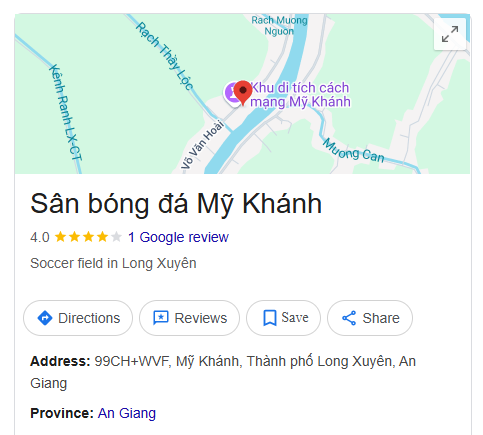Image resolution: width=483 pixels, height=435 pixels.
Task: Follow the An Giang province link
Action: (127, 413)
